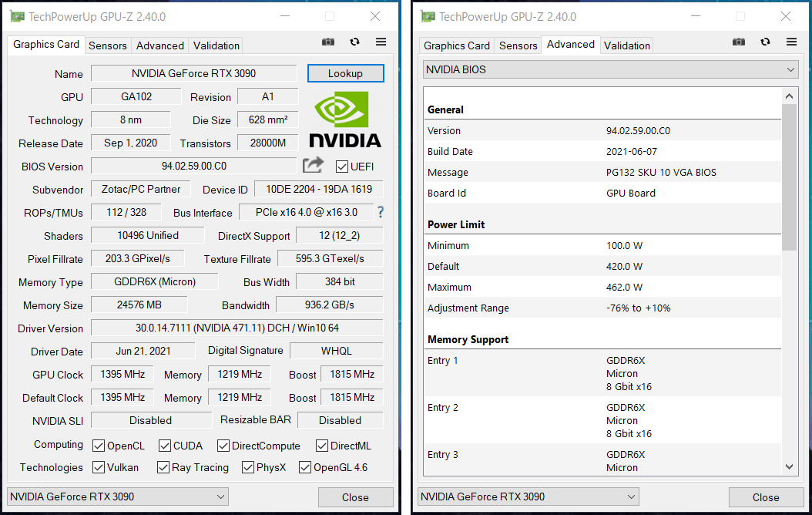This screenshot has width=812, height=515.
Task: Click Close button in left window
Action: (355, 497)
